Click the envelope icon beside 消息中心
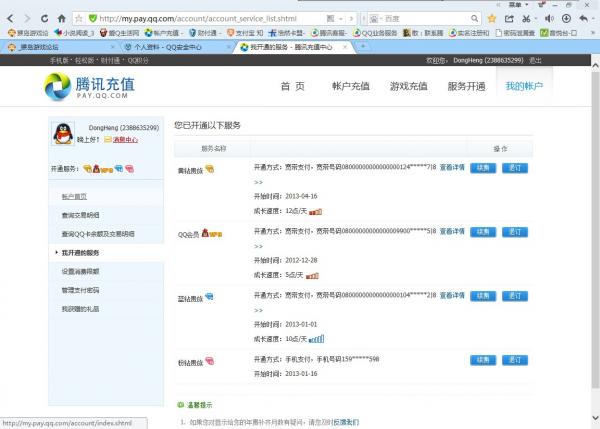 pyautogui.click(x=108, y=140)
